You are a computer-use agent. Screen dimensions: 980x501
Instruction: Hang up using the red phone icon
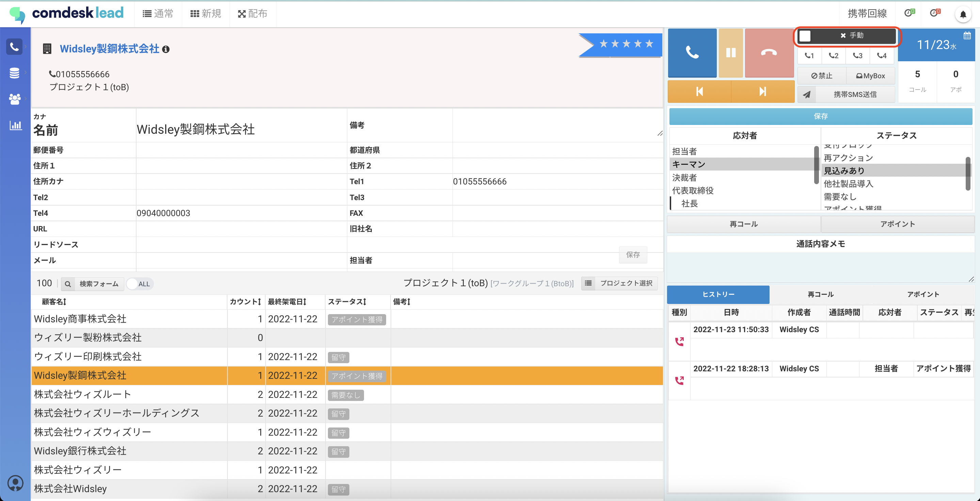pos(769,53)
